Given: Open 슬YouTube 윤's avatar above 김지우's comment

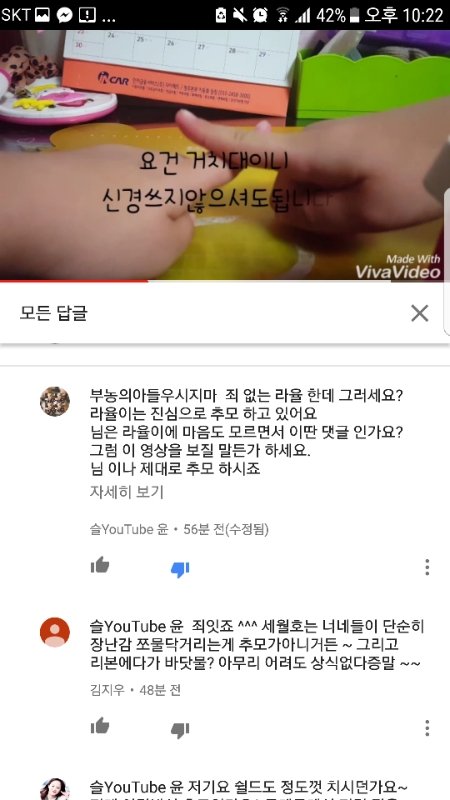Looking at the screenshot, I should tap(55, 402).
